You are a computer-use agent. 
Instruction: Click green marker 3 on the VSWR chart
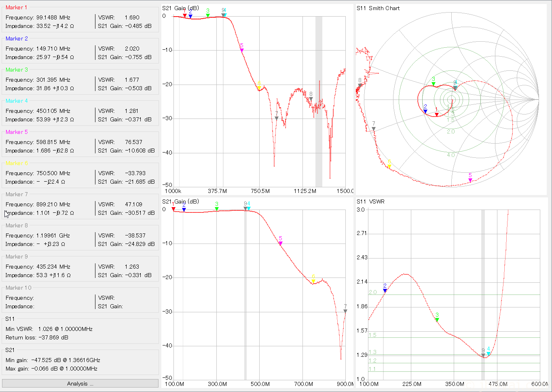pyautogui.click(x=437, y=320)
